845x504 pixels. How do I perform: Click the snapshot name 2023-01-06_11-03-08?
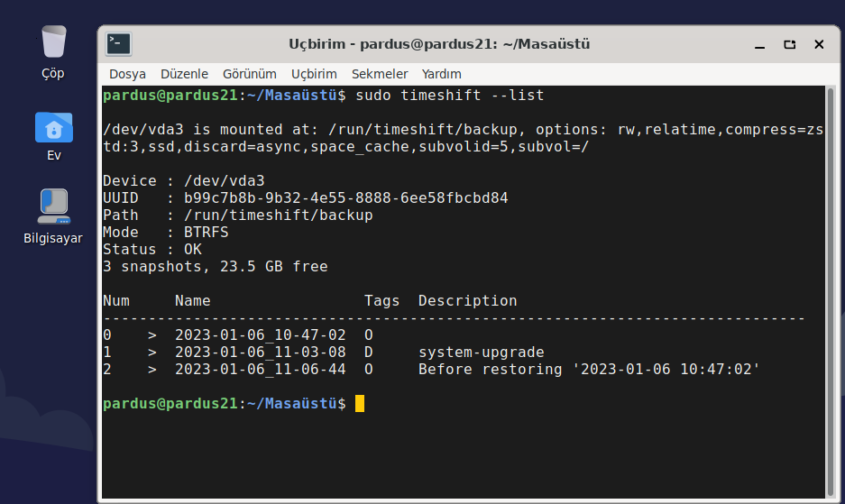point(261,352)
